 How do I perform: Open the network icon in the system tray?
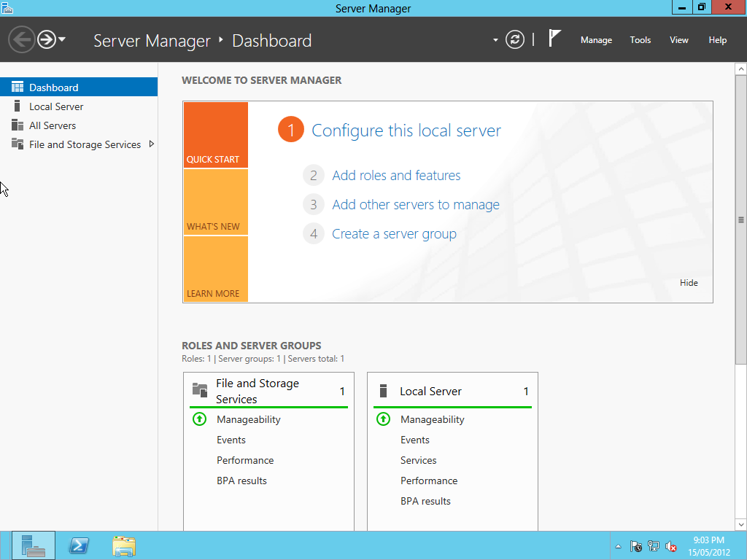point(654,545)
